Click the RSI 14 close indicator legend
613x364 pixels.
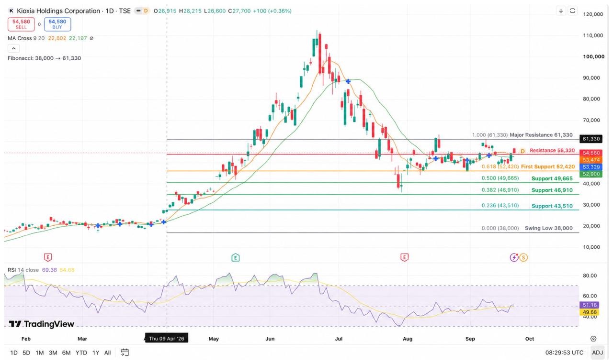coord(23,270)
